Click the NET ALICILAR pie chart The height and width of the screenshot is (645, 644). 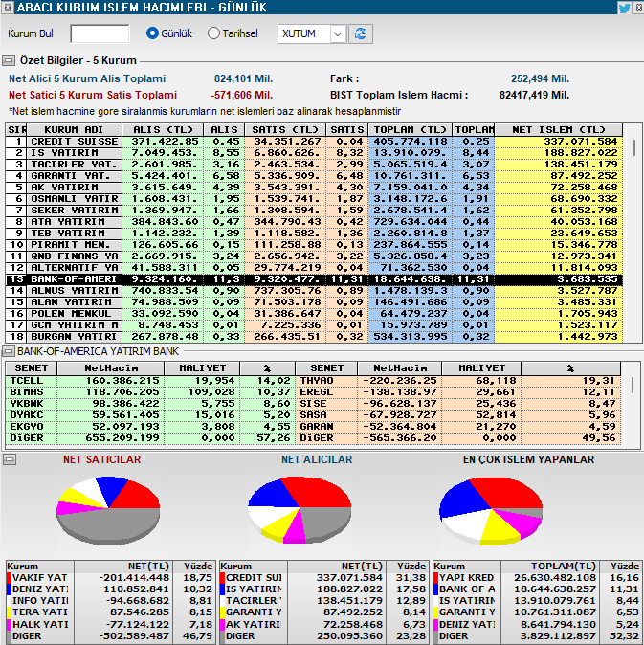[x=300, y=510]
